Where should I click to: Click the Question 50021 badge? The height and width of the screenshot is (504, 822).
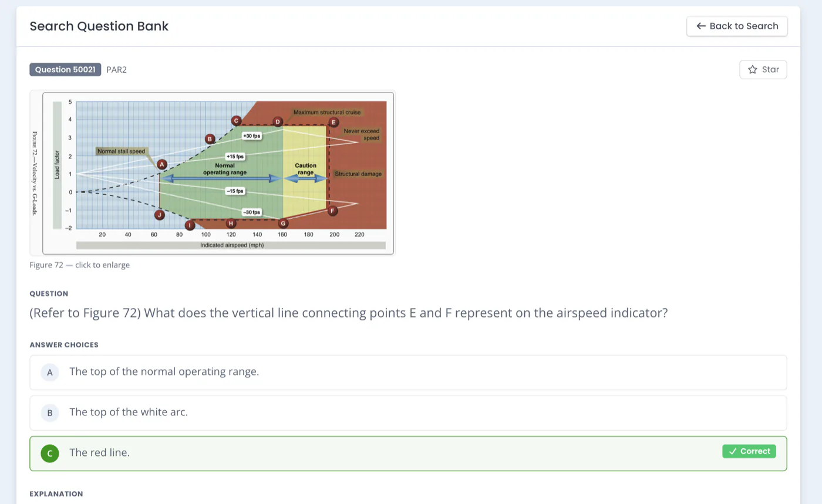[x=65, y=69]
